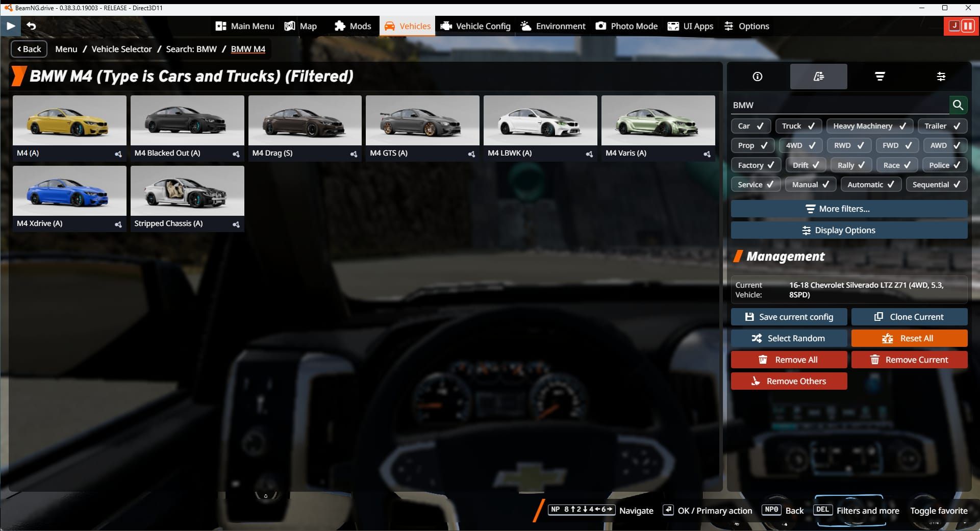
Task: Resume the simulation using the play icon
Action: 10,26
